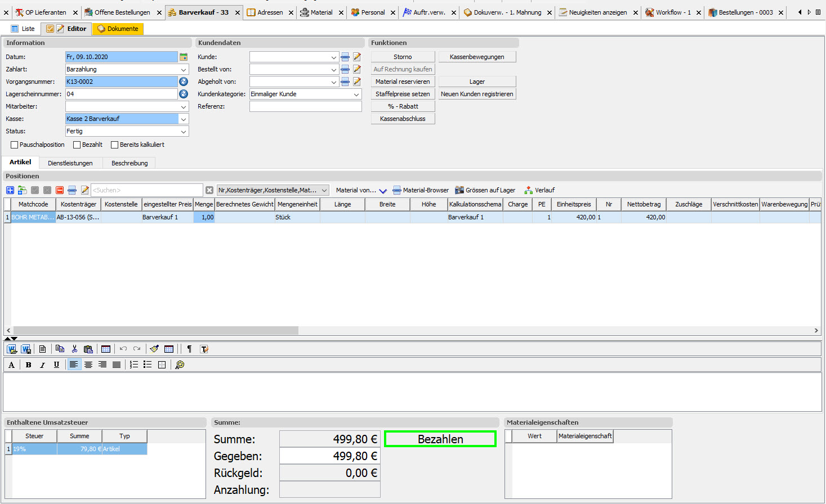Viewport: 826px width, 504px height.
Task: Open the Kasse dropdown list
Action: 184,119
